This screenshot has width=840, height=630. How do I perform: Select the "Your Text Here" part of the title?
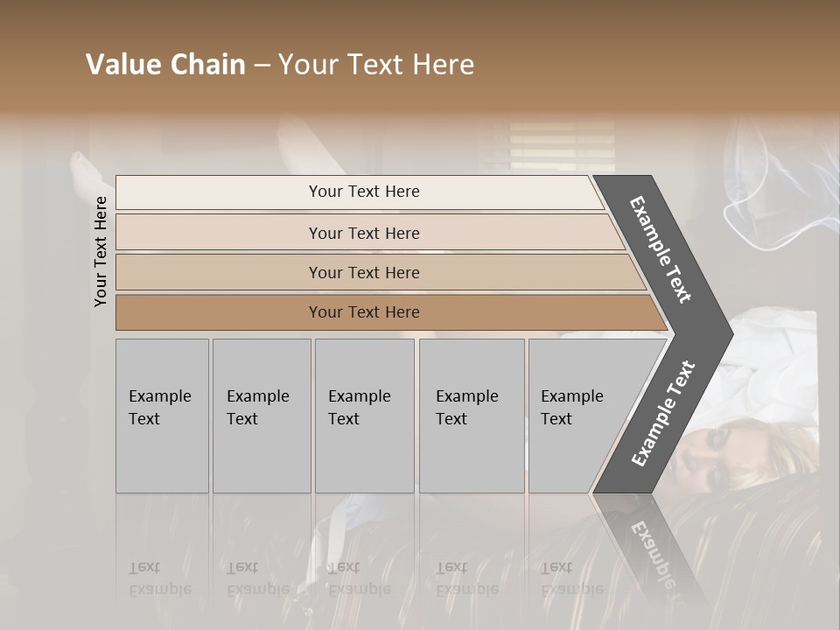click(376, 65)
